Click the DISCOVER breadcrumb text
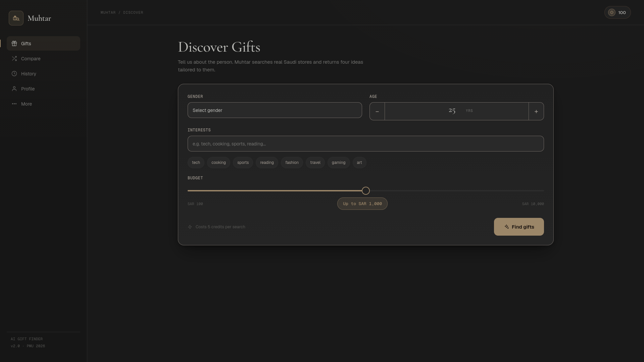The height and width of the screenshot is (362, 644). (133, 12)
